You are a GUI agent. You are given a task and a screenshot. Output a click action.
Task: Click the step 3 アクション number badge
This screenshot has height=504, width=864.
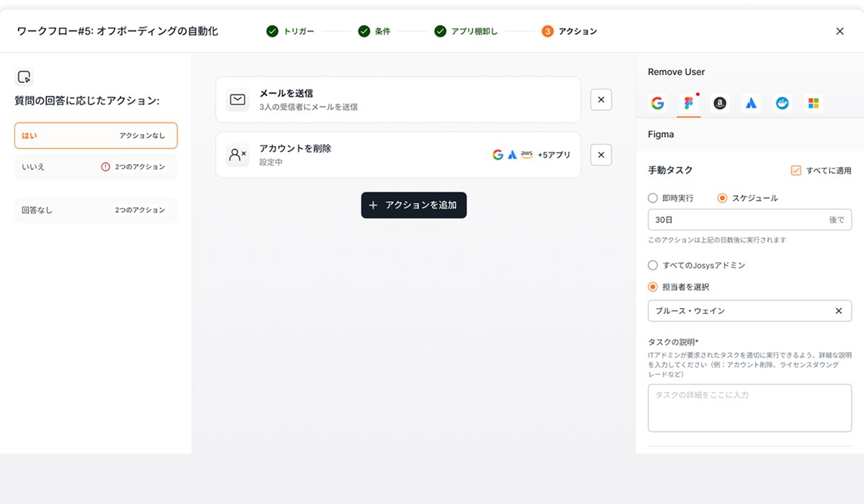(547, 31)
